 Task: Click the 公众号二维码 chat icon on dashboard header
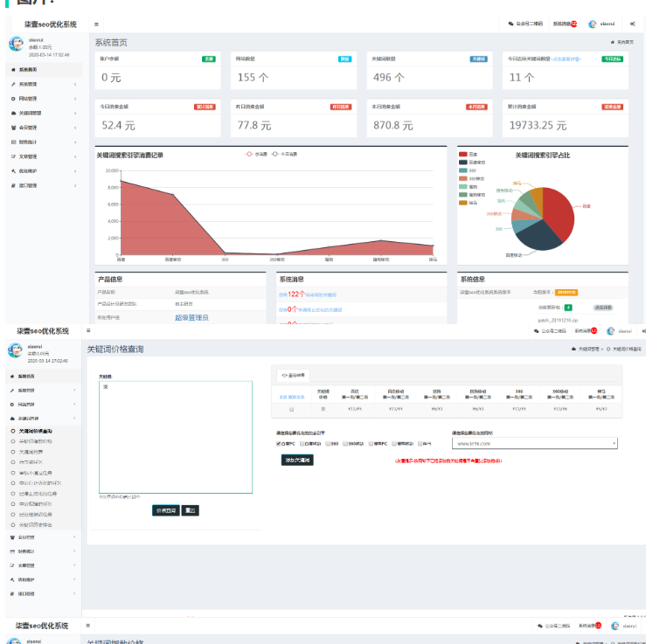tap(511, 24)
